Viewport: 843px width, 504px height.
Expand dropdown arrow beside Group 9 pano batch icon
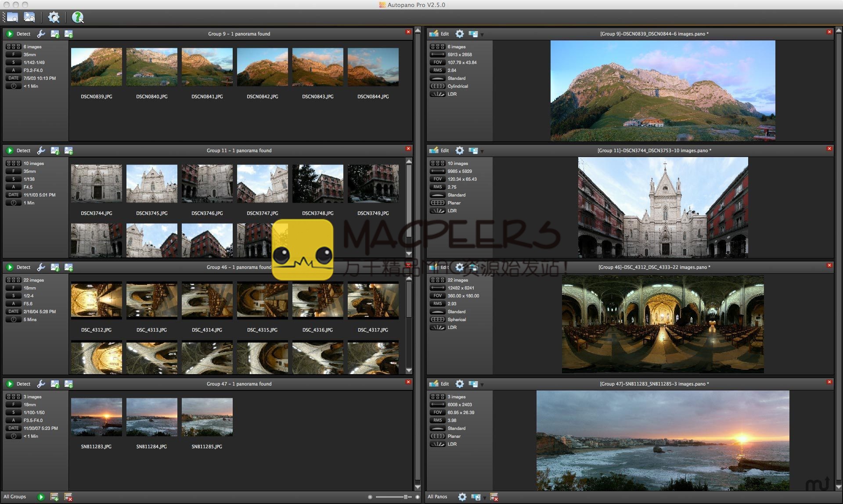point(482,35)
